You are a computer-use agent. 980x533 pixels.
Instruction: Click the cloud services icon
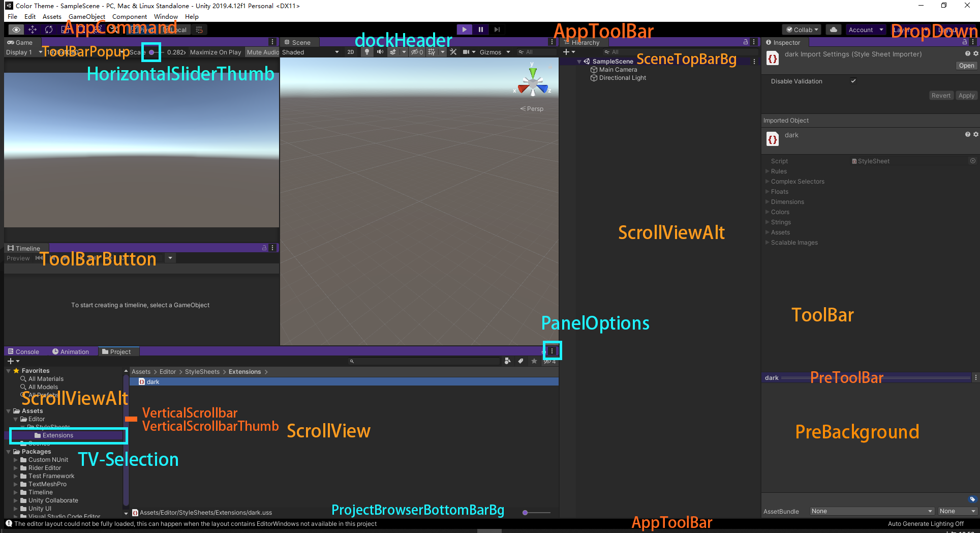[x=834, y=29]
